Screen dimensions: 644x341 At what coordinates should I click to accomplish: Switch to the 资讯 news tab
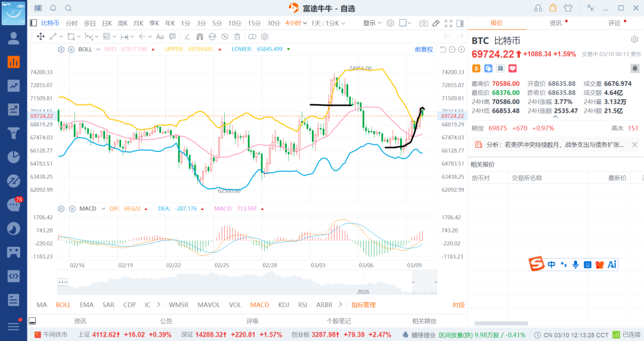pyautogui.click(x=556, y=23)
